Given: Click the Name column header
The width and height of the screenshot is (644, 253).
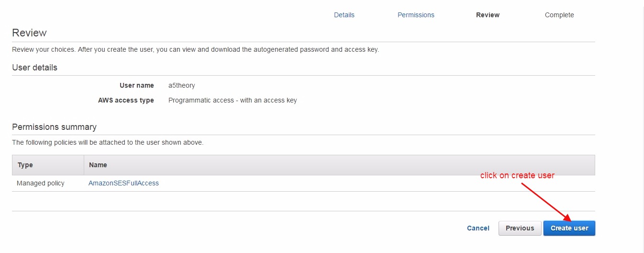Looking at the screenshot, I should 98,165.
